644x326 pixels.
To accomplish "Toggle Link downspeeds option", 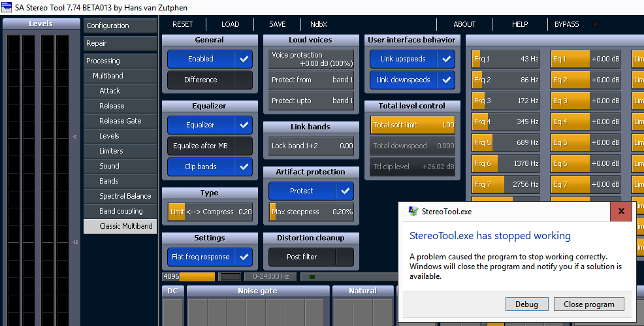I will (x=412, y=80).
